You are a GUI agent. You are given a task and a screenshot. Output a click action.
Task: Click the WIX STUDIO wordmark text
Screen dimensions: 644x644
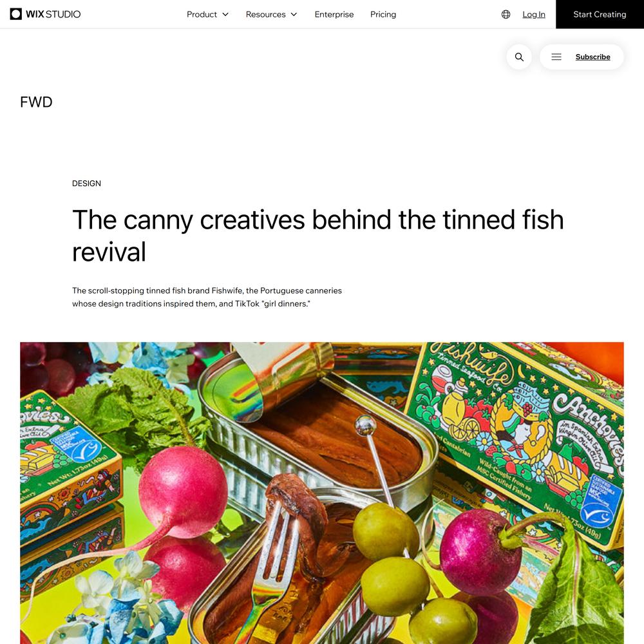pyautogui.click(x=53, y=14)
